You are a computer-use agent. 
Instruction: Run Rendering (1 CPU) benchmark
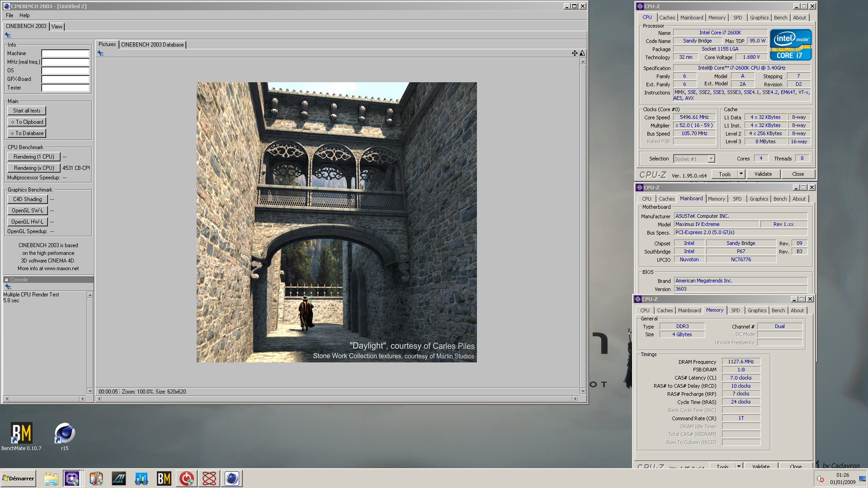tap(34, 157)
